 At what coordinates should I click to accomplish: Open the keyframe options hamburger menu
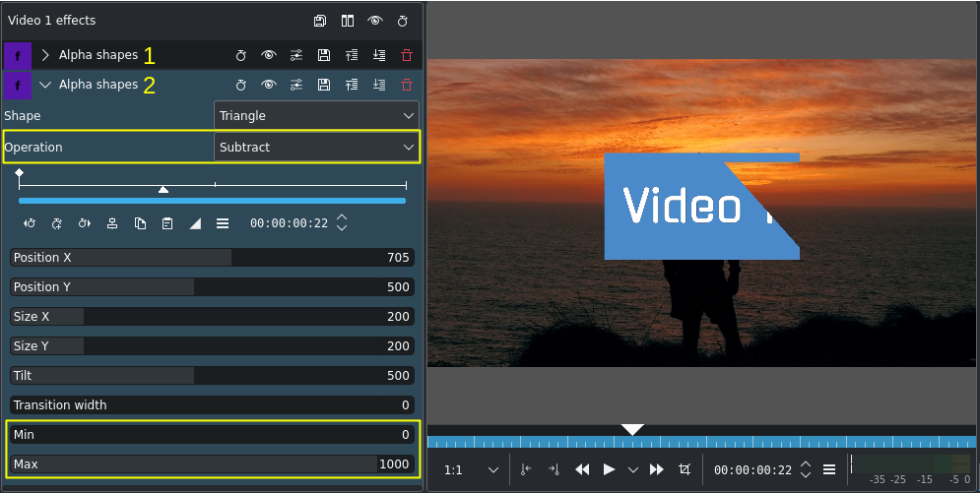[223, 223]
